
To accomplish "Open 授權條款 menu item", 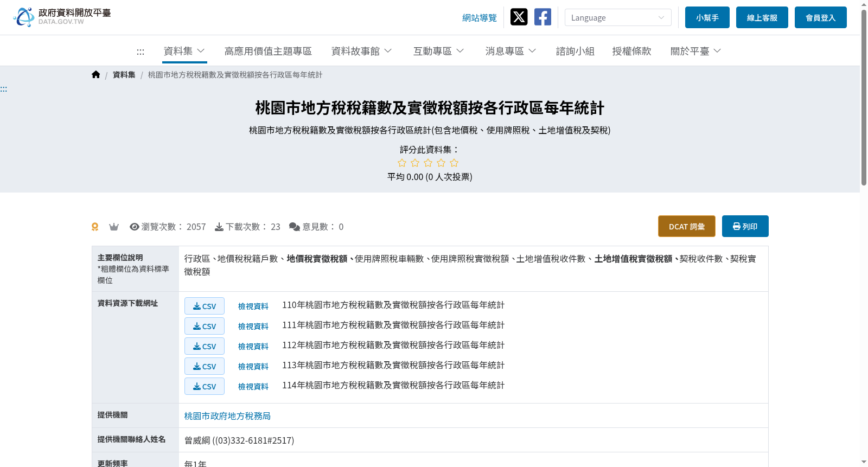I will click(631, 51).
